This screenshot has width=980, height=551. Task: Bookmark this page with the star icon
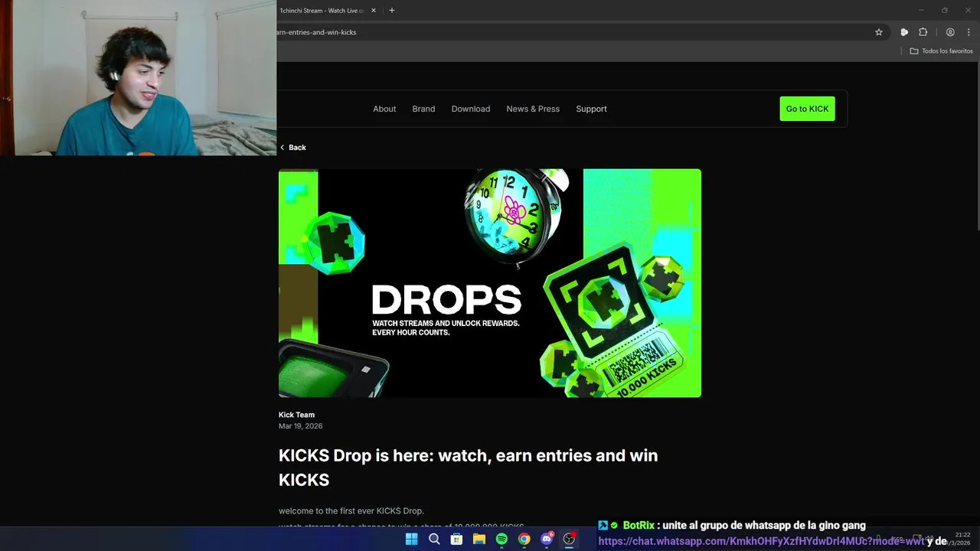click(x=879, y=32)
